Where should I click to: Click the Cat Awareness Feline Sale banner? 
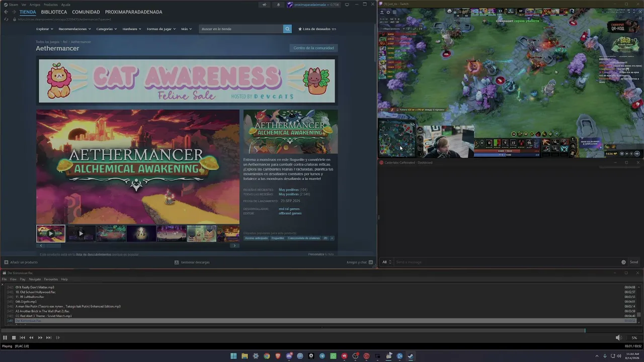tap(187, 81)
